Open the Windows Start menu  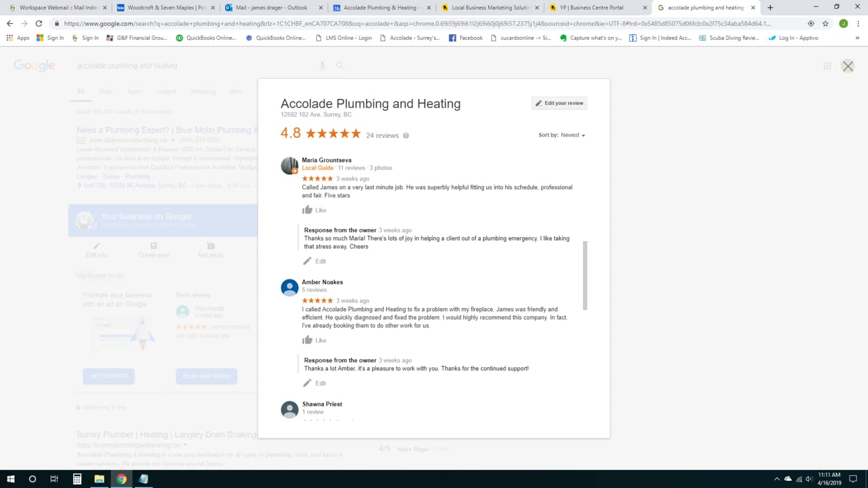[x=10, y=479]
